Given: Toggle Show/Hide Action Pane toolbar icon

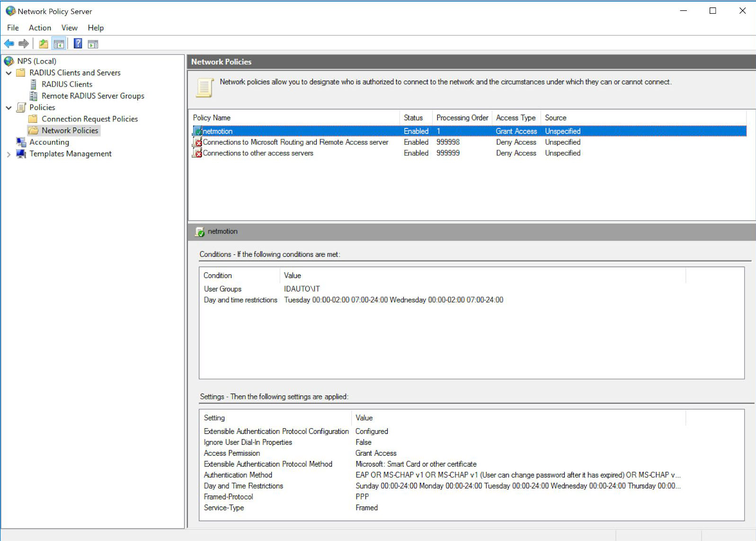Looking at the screenshot, I should tap(93, 44).
